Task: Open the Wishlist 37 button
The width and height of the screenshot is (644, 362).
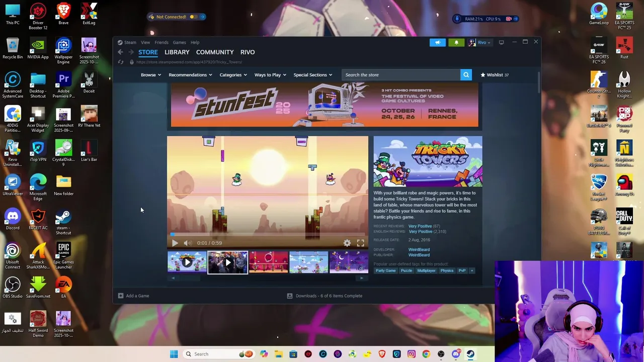Action: (495, 75)
